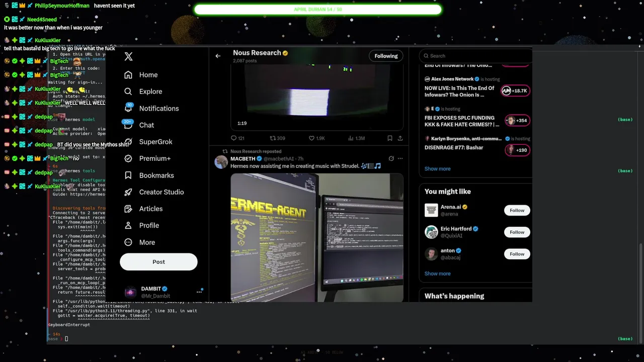Click Show more under live spaces
The height and width of the screenshot is (362, 644).
437,169
